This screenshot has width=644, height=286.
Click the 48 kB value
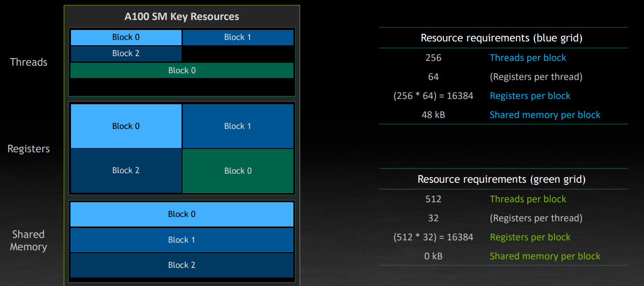(433, 115)
